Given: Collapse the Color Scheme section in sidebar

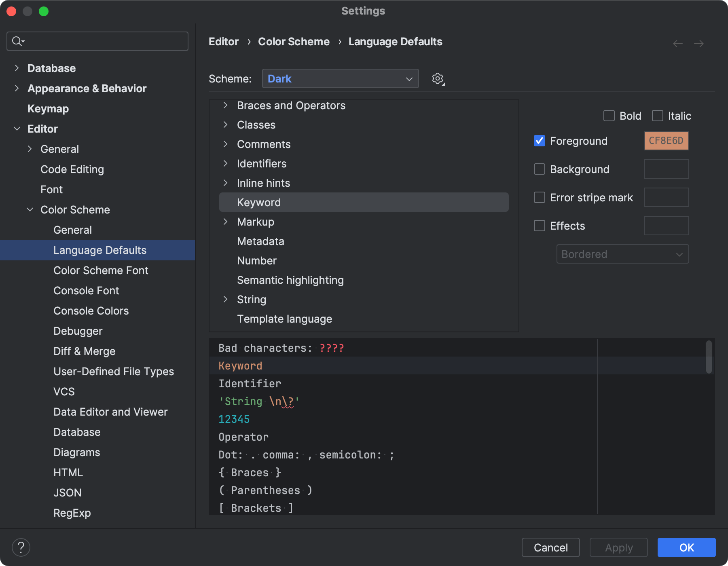Looking at the screenshot, I should point(30,209).
